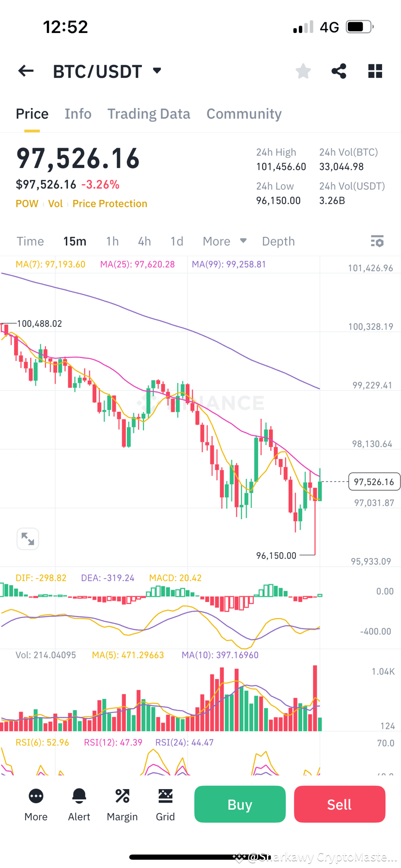Screen dimensions: 401x868
Task: Open the trading pair selector dropdown
Action: click(x=156, y=71)
